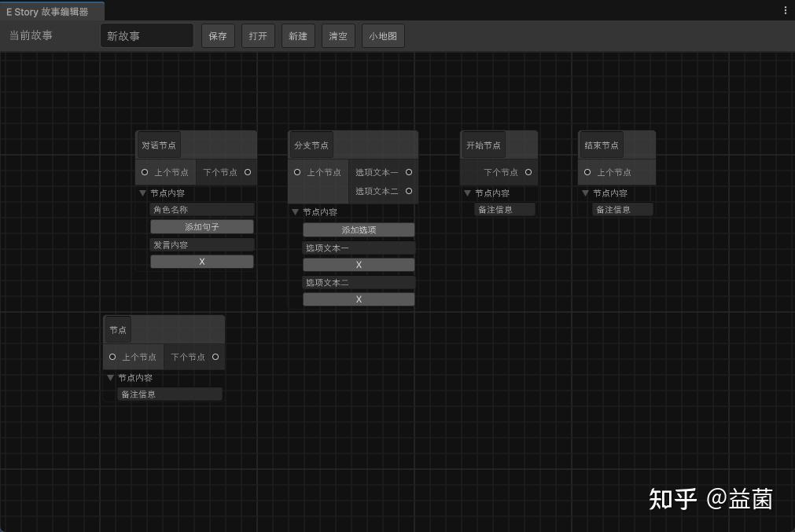This screenshot has width=795, height=532.
Task: Click 清空 to clear the canvas
Action: [x=337, y=35]
